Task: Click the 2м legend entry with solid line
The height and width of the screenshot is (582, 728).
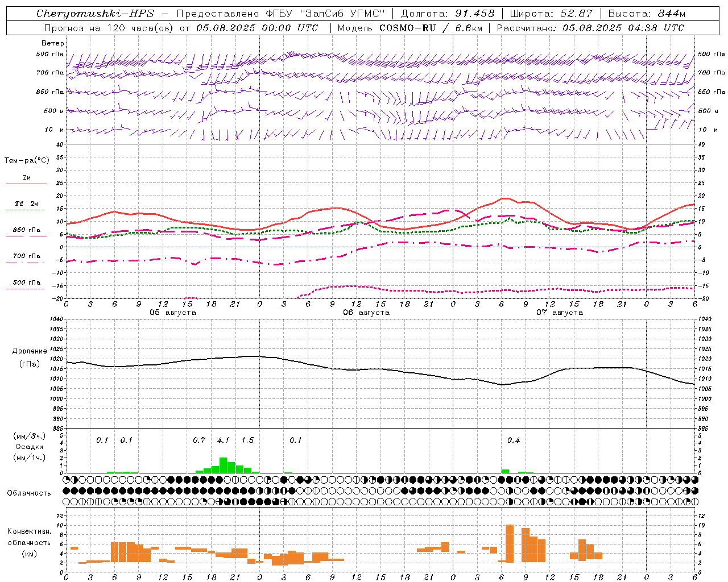Action: (x=26, y=180)
